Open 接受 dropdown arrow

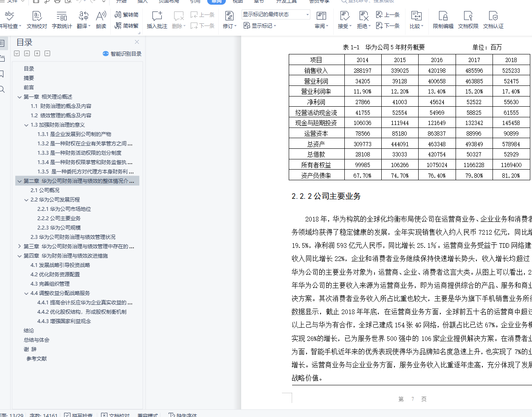(x=351, y=26)
